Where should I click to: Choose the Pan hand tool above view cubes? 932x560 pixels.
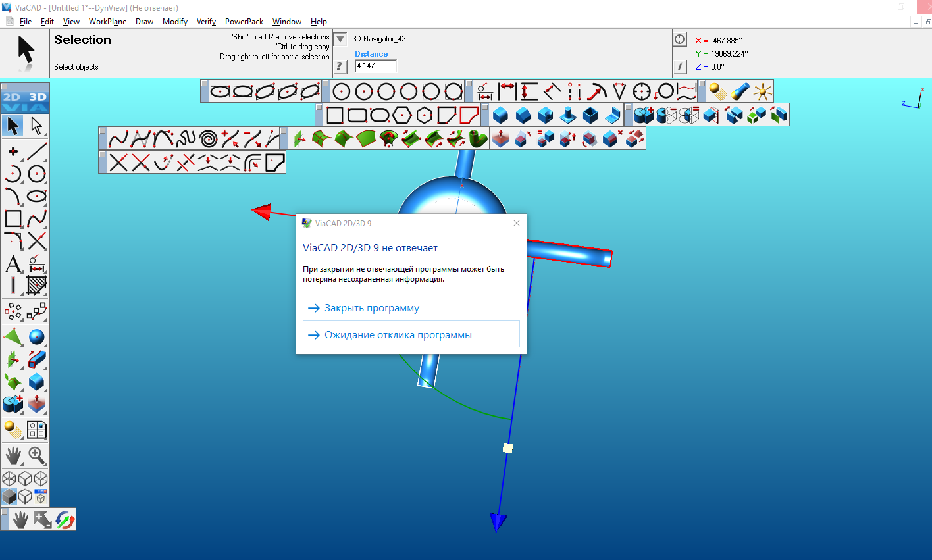13,455
